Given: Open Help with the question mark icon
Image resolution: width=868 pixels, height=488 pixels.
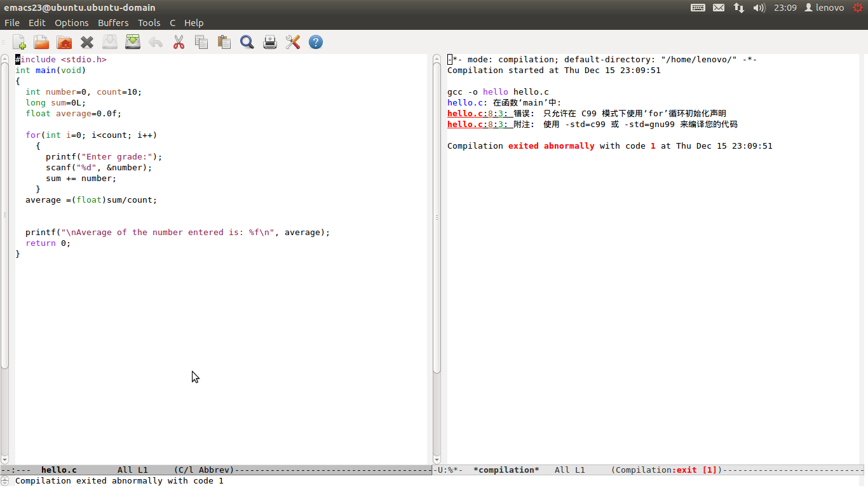Looking at the screenshot, I should 316,43.
